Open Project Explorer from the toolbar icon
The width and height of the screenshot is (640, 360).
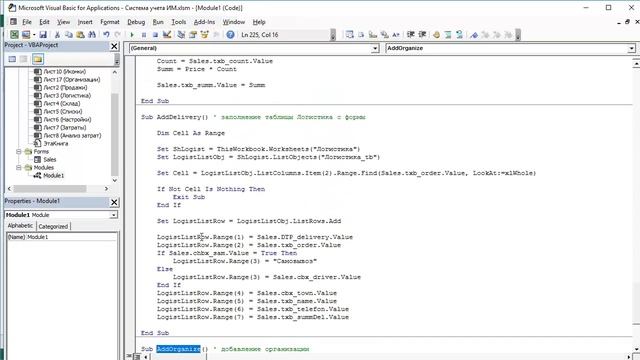point(181,35)
